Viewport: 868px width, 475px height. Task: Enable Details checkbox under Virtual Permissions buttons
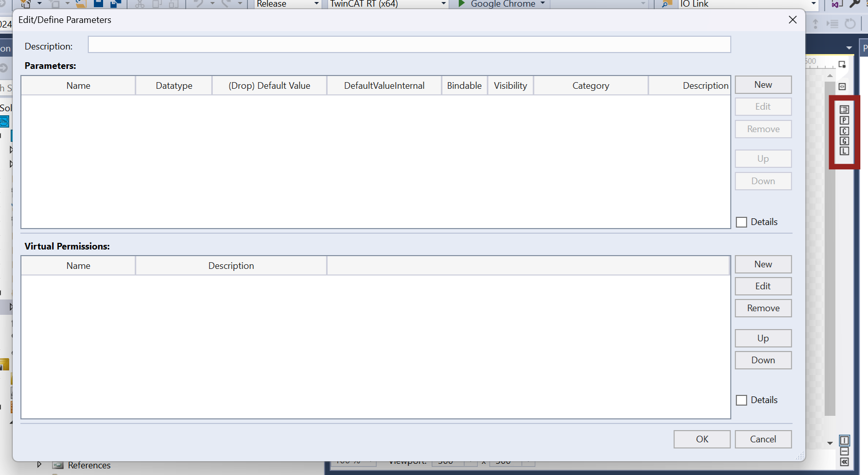(742, 401)
